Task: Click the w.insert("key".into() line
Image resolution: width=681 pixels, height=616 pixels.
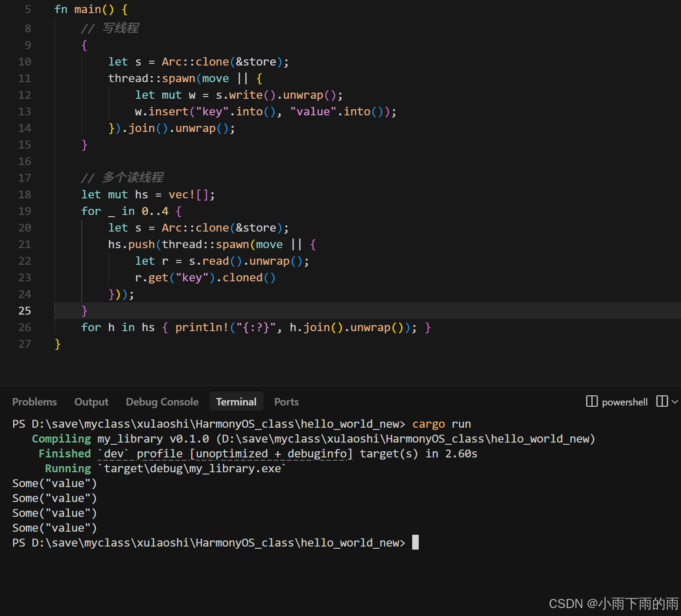Action: point(266,111)
